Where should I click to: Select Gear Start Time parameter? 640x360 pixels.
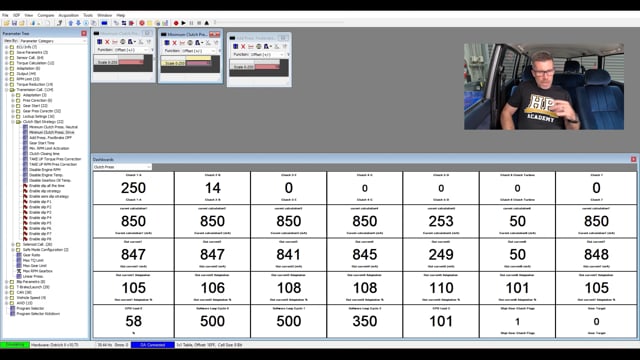(x=42, y=143)
